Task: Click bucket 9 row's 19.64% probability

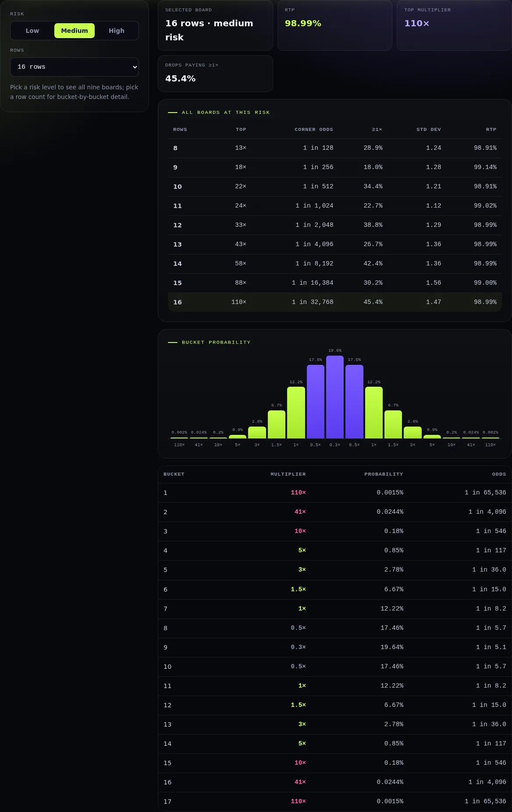Action: [x=392, y=647]
